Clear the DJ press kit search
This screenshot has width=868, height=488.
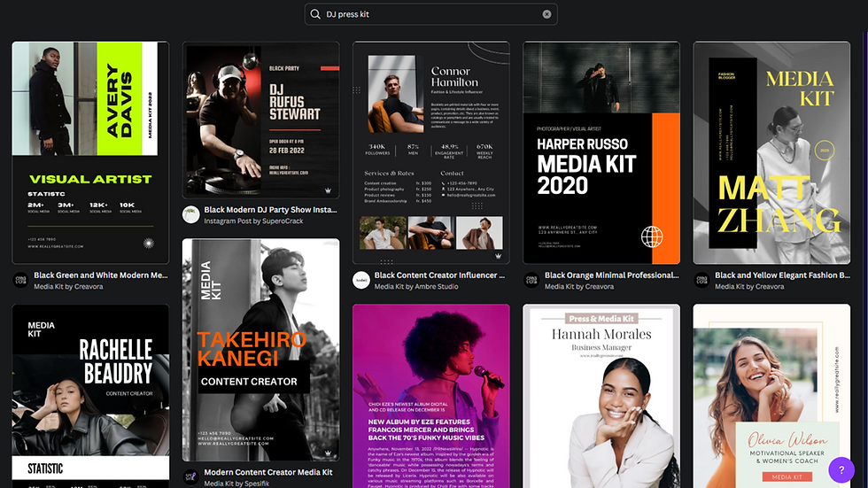[546, 14]
